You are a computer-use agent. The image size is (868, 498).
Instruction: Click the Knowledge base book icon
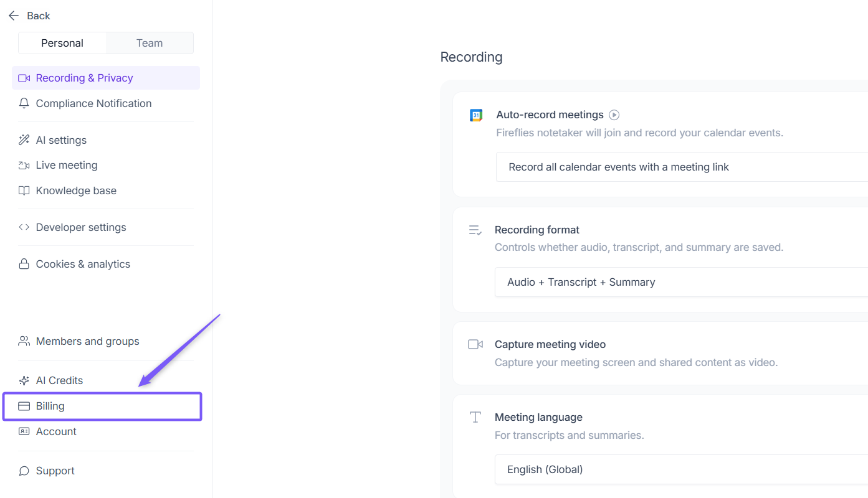(x=24, y=190)
